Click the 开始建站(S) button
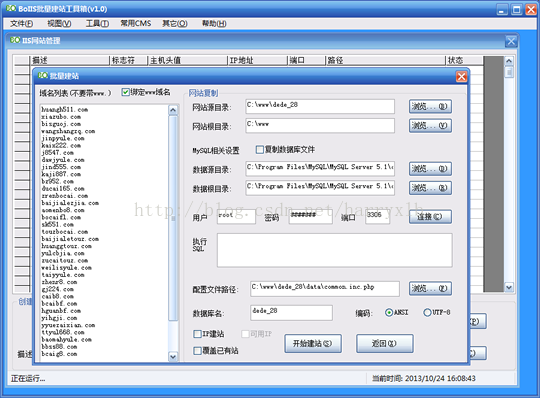Image resolution: width=540 pixels, height=398 pixels. [313, 343]
